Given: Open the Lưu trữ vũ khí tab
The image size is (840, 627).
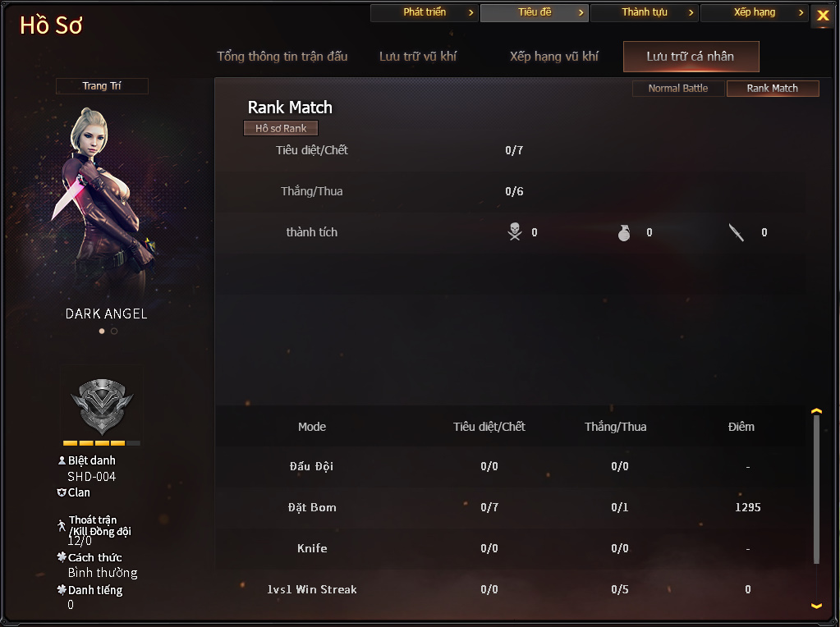Looking at the screenshot, I should coord(418,57).
